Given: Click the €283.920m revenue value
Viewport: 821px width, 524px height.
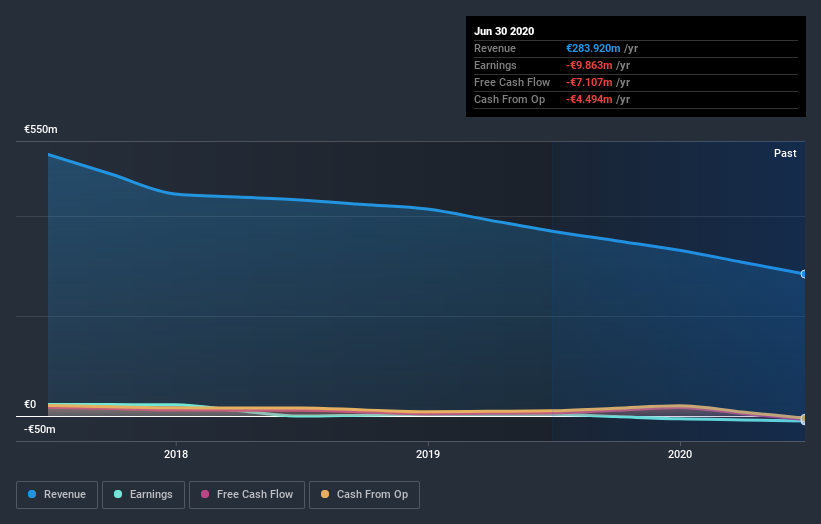Looking at the screenshot, I should pyautogui.click(x=593, y=48).
